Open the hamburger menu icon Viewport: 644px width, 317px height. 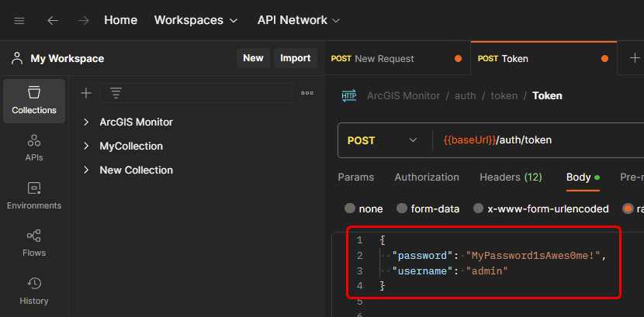tap(19, 20)
